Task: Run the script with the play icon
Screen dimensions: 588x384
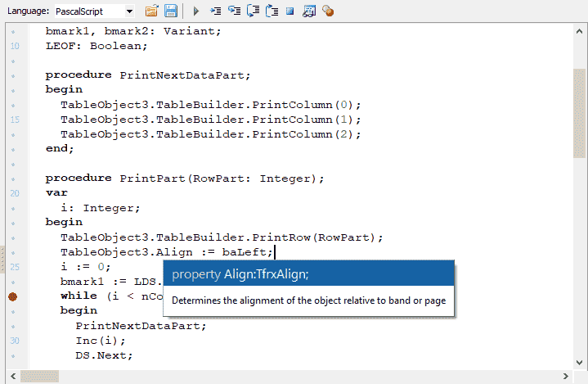Action: pos(195,11)
